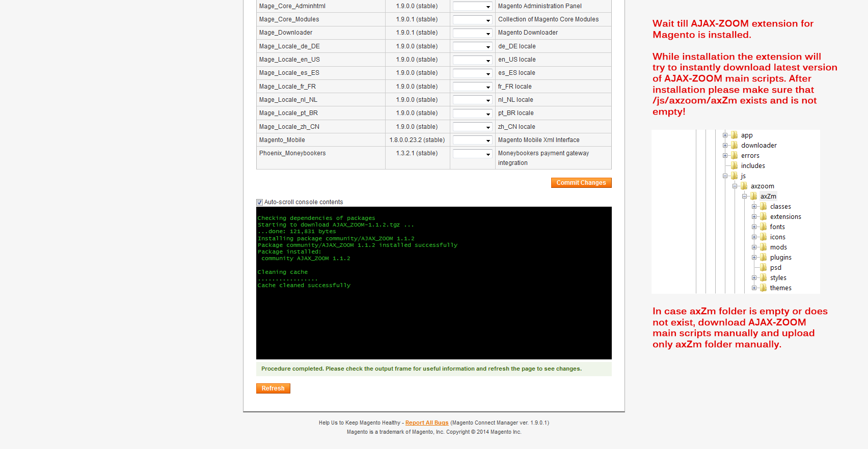Open action dropdown for Mage_Downloader
The image size is (868, 449).
[472, 33]
